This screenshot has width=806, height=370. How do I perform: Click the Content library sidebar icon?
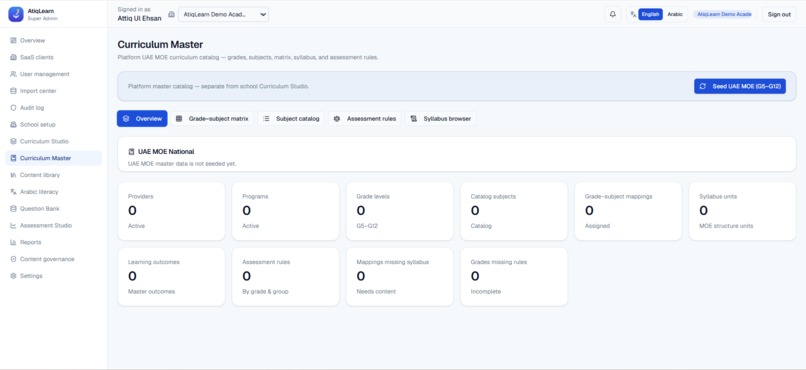click(13, 175)
